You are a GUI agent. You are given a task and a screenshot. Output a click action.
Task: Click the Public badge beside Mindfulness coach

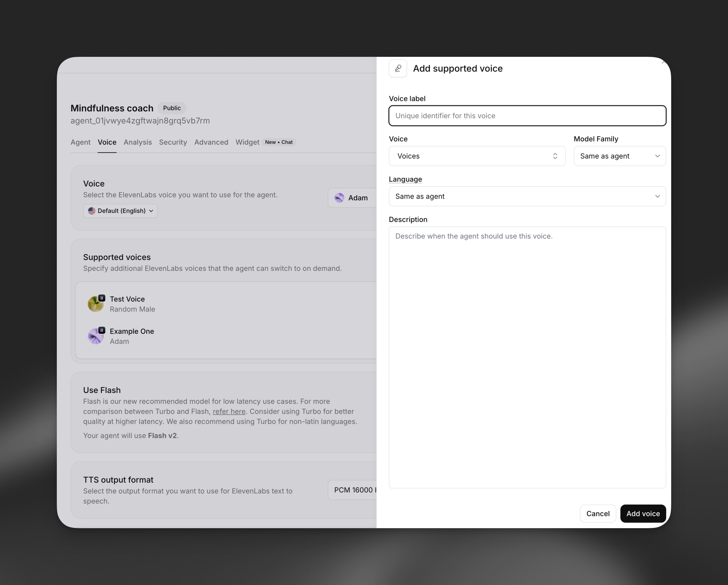click(172, 108)
